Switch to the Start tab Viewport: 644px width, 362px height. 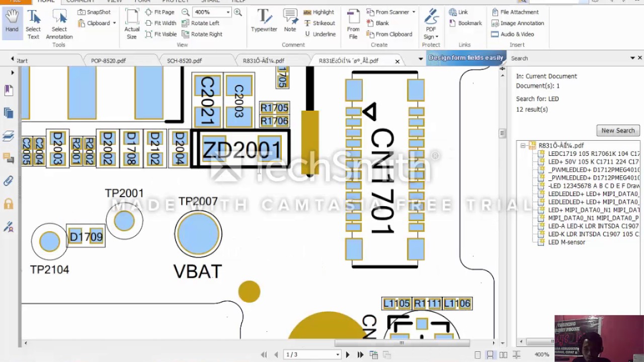click(x=22, y=61)
